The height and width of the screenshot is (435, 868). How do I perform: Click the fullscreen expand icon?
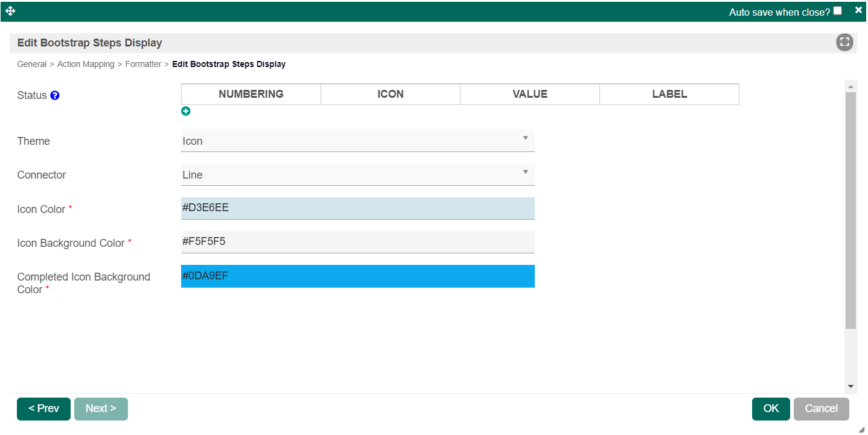coord(844,42)
